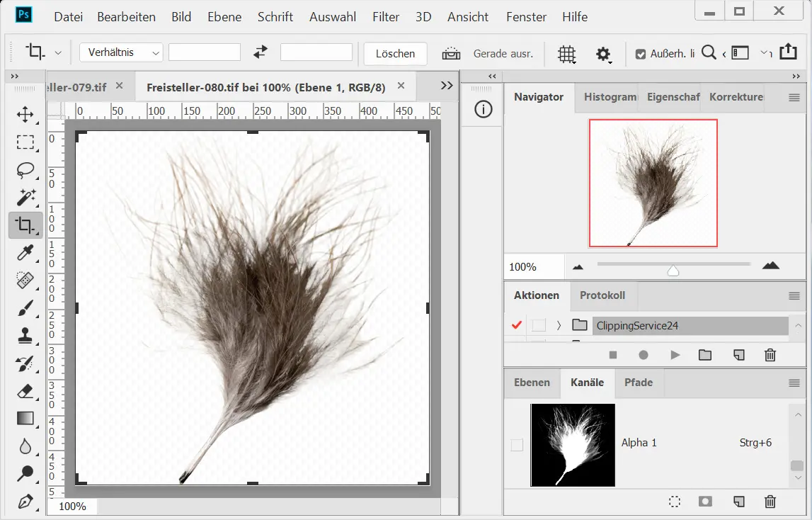
Task: Play the selected action
Action: point(675,355)
